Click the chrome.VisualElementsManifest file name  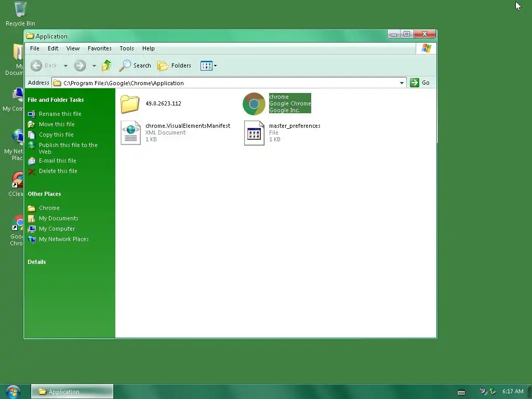(x=188, y=126)
